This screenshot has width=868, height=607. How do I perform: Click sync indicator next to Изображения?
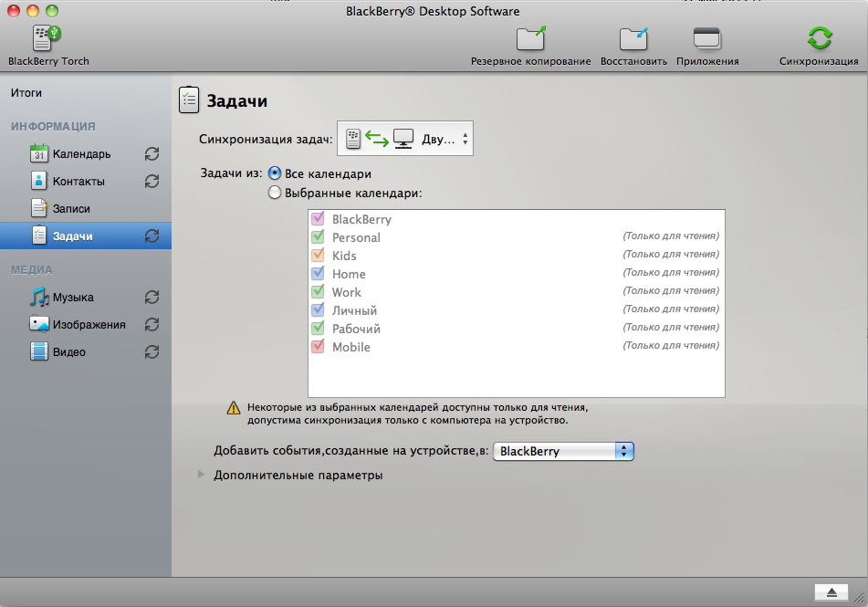click(x=152, y=325)
